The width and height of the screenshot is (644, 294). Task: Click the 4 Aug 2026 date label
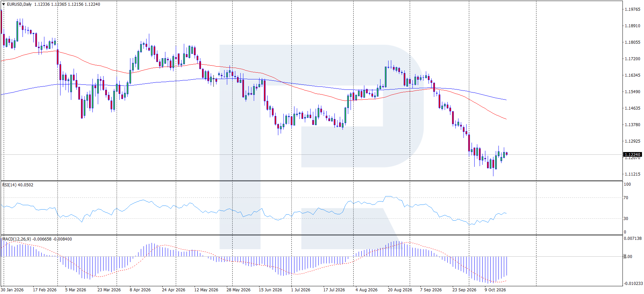point(366,290)
